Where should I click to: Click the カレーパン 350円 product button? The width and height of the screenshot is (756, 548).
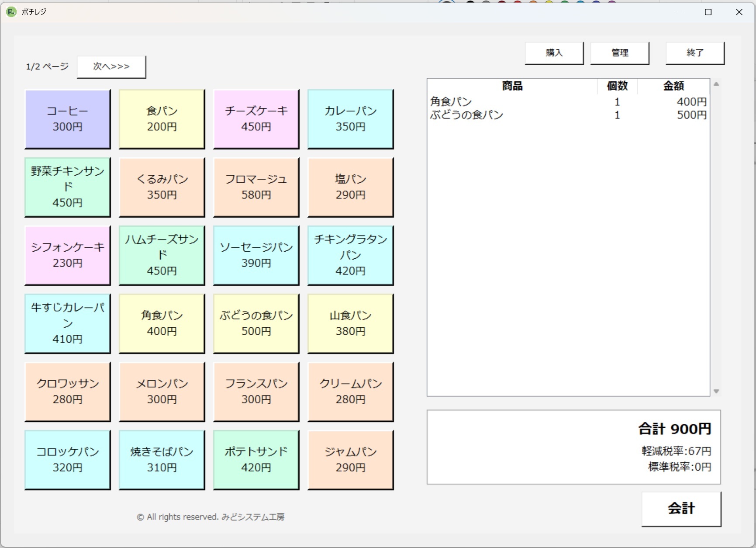point(350,119)
